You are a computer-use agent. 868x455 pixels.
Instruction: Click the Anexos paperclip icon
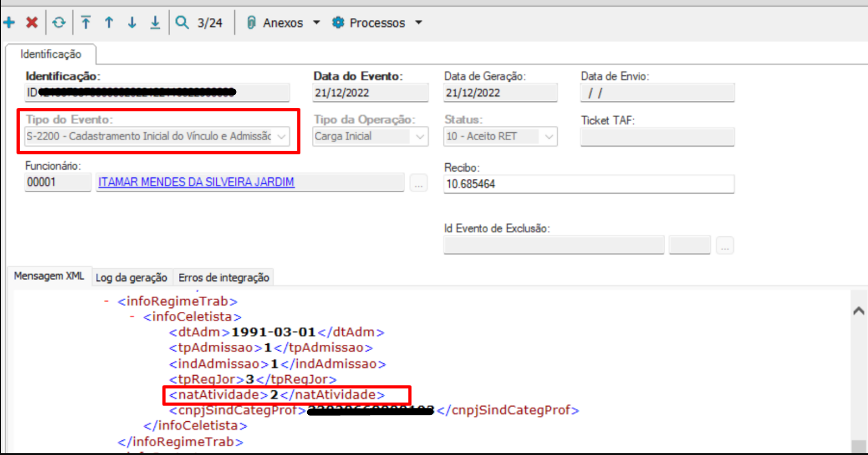tap(252, 23)
